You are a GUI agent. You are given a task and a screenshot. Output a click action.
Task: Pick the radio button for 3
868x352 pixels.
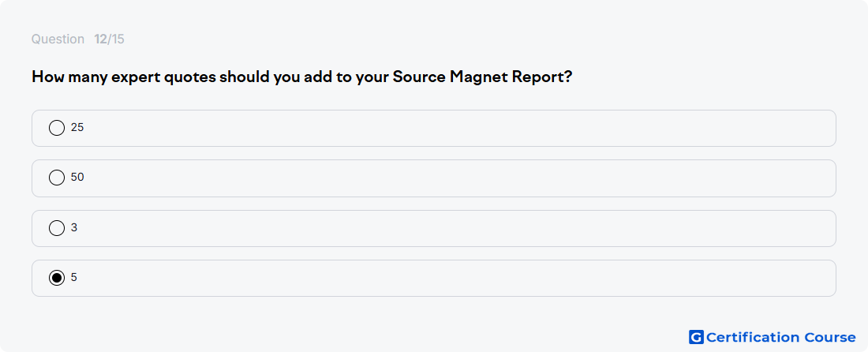coord(57,228)
